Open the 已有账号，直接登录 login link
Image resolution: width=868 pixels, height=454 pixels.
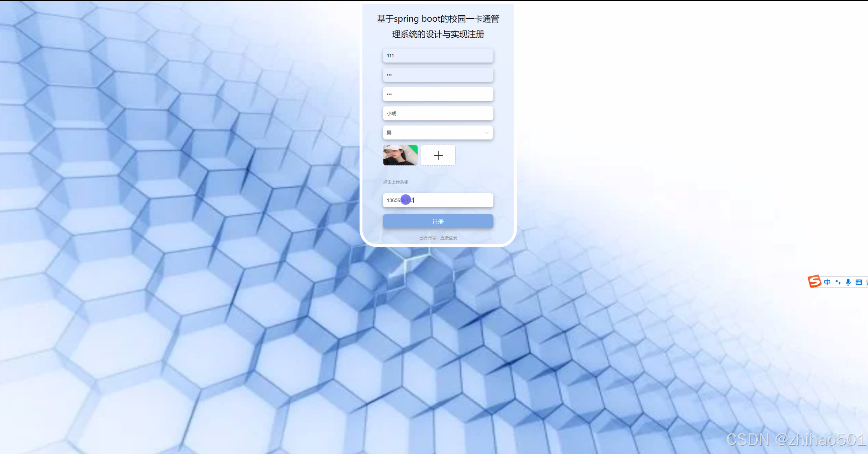click(x=438, y=238)
